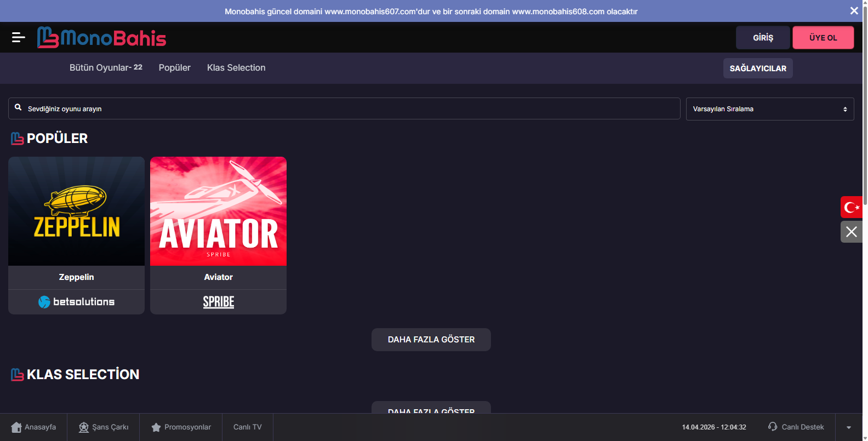The image size is (868, 441).
Task: Open Şans Çarkı in bottom bar
Action: (104, 427)
